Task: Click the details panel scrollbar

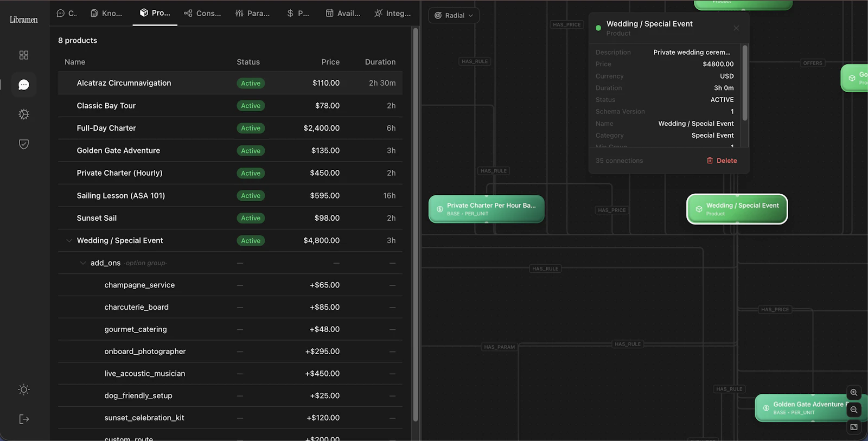Action: pos(745,83)
